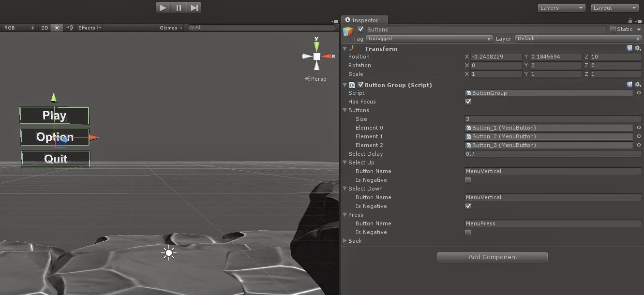Toggle scene audio speaker icon
The image size is (644, 295).
click(70, 28)
